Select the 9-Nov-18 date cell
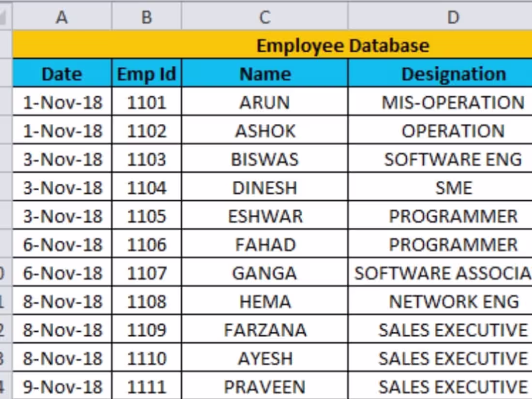This screenshot has width=532, height=399. coord(62,386)
